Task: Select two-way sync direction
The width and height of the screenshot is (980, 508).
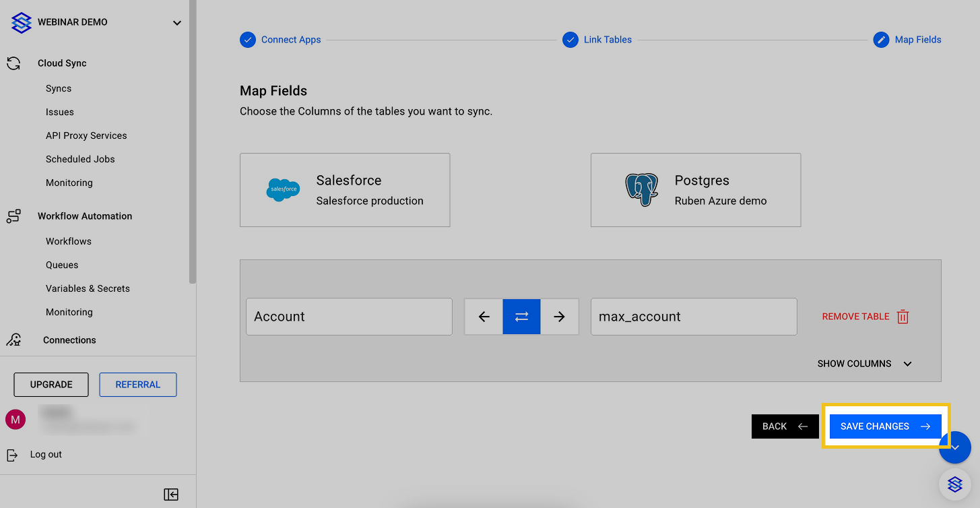Action: pyautogui.click(x=521, y=317)
